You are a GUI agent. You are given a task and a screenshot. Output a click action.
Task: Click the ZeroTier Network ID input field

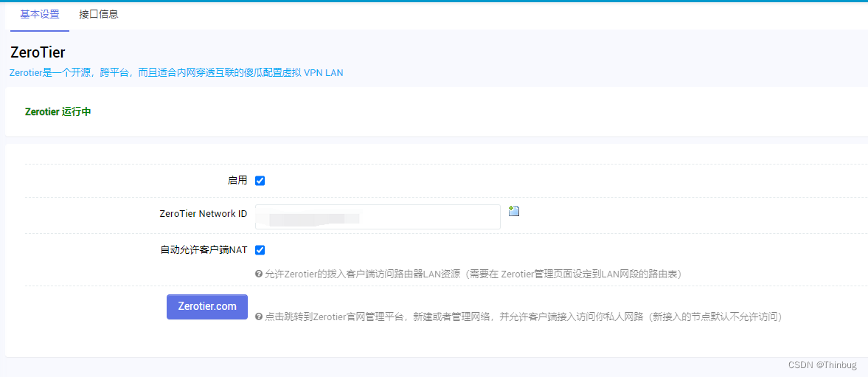coord(378,217)
